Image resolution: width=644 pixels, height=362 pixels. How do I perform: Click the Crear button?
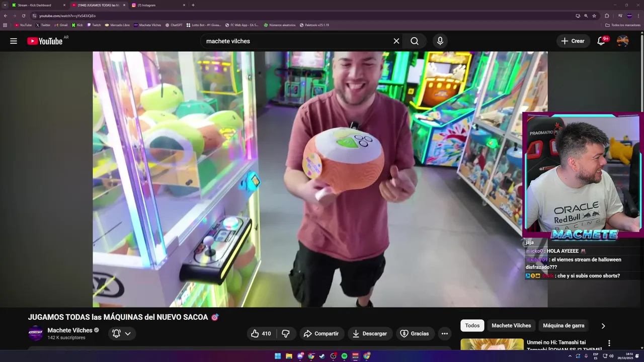(x=573, y=41)
